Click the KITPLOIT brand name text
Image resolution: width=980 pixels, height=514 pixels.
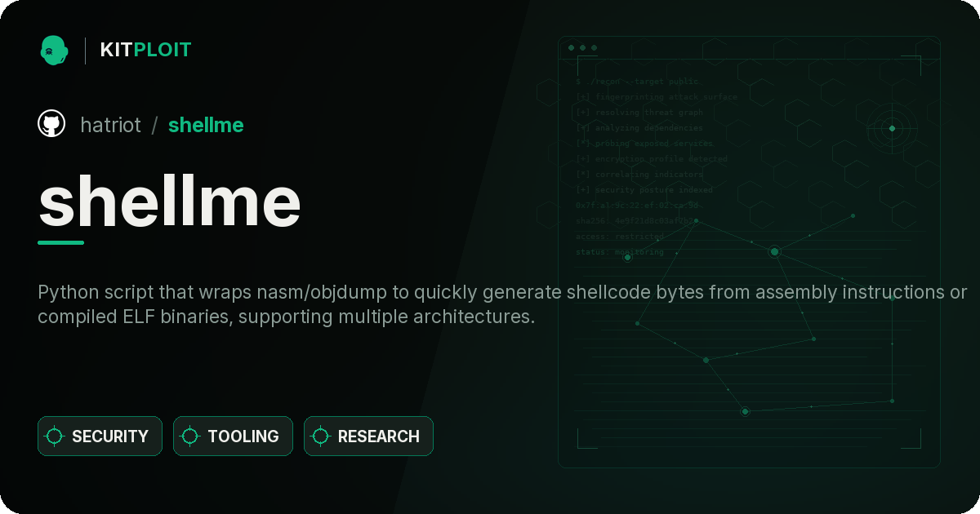[145, 50]
